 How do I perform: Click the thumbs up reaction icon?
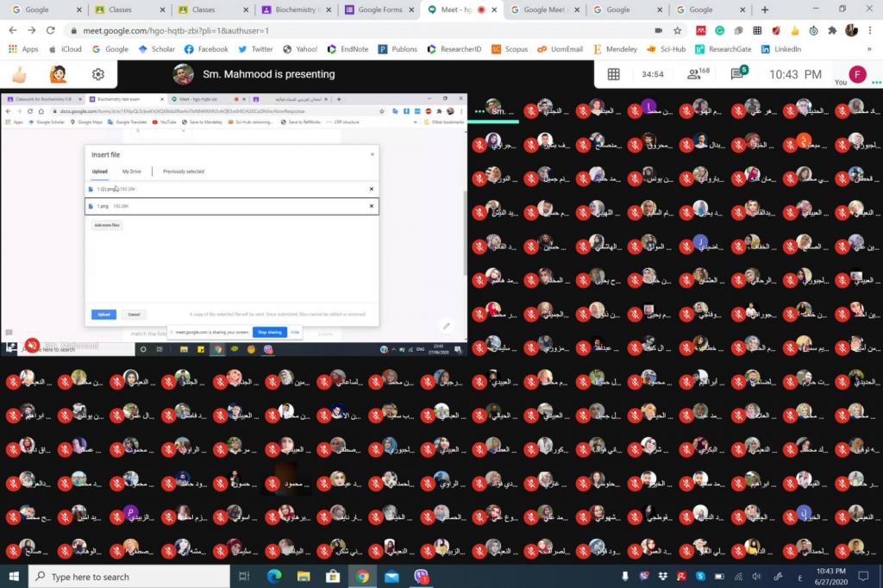(x=18, y=74)
